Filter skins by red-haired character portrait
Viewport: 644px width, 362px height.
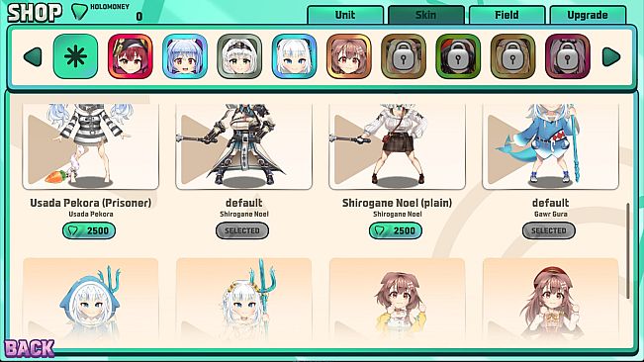[x=131, y=56]
